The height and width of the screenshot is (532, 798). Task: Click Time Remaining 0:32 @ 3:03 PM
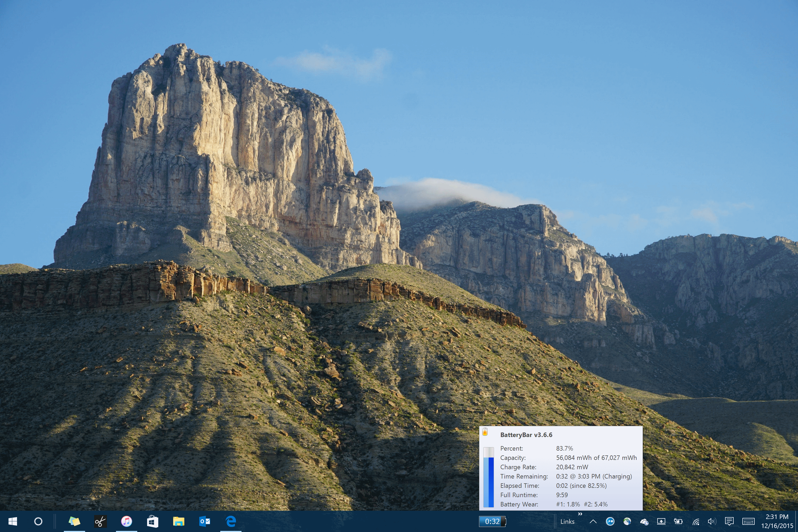pos(594,476)
